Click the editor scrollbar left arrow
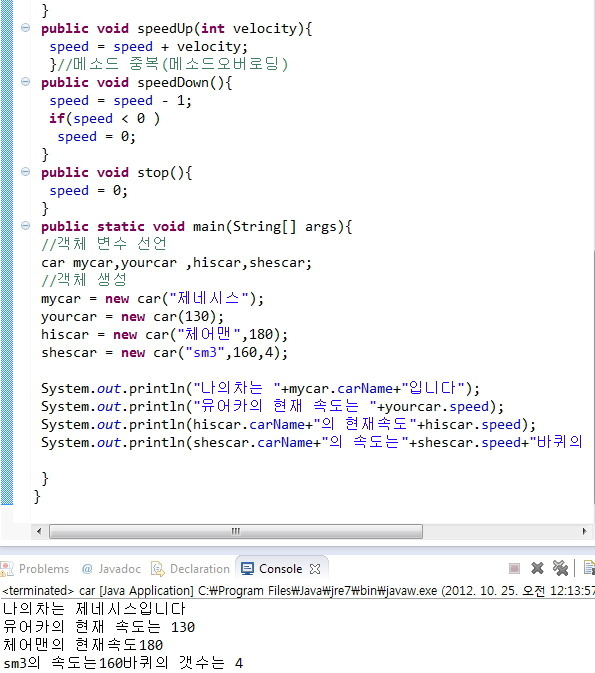The height and width of the screenshot is (673, 595). tap(39, 531)
